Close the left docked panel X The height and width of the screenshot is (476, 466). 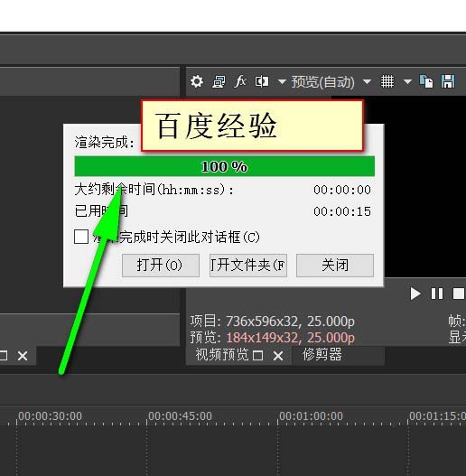(x=23, y=356)
